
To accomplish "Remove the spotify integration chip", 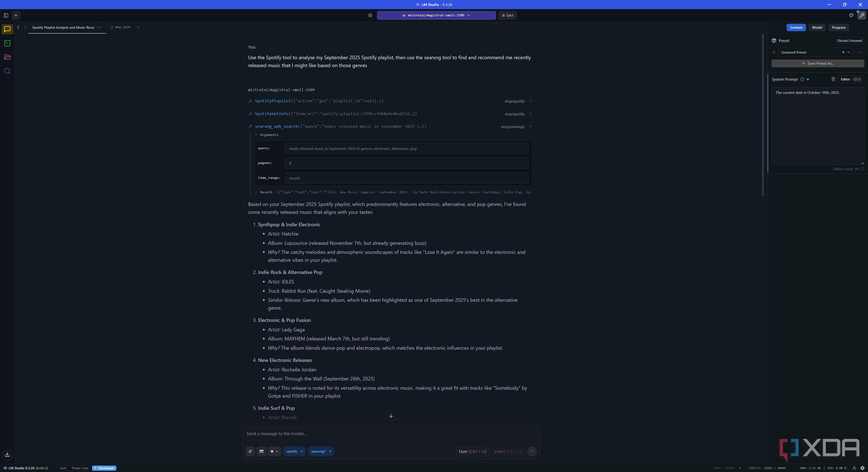I will 302,451.
